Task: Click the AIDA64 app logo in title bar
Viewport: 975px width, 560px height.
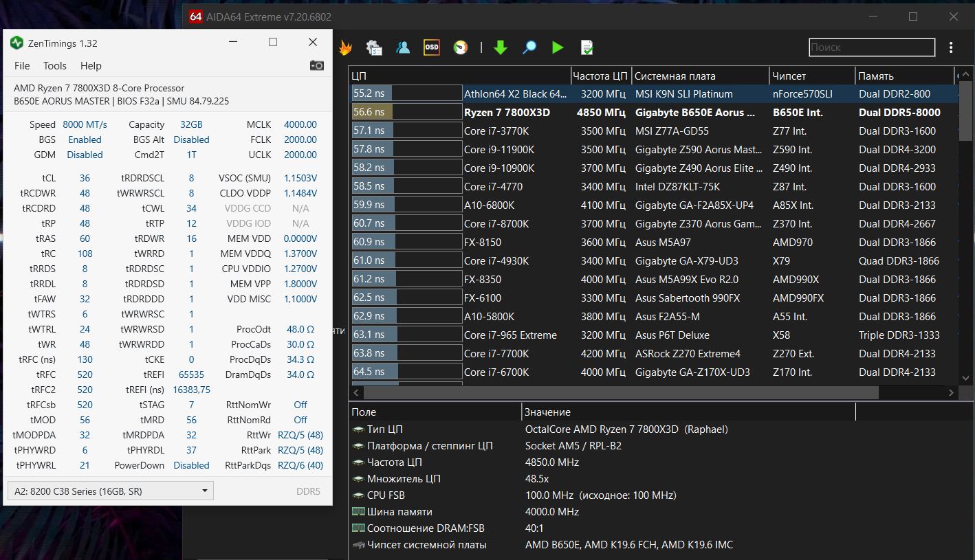Action: 195,16
